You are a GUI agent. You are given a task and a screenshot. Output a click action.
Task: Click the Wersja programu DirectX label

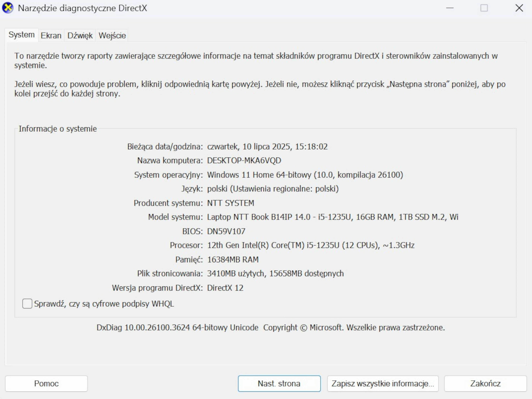coord(158,288)
